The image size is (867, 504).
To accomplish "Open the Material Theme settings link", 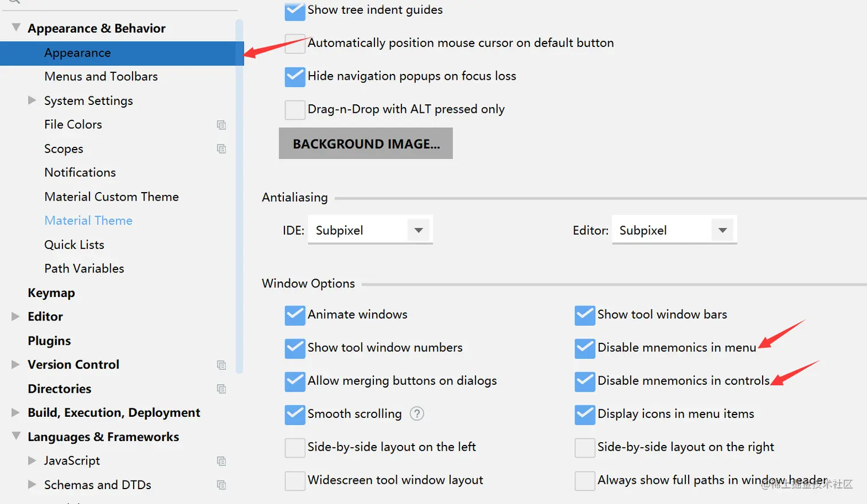I will pyautogui.click(x=88, y=221).
